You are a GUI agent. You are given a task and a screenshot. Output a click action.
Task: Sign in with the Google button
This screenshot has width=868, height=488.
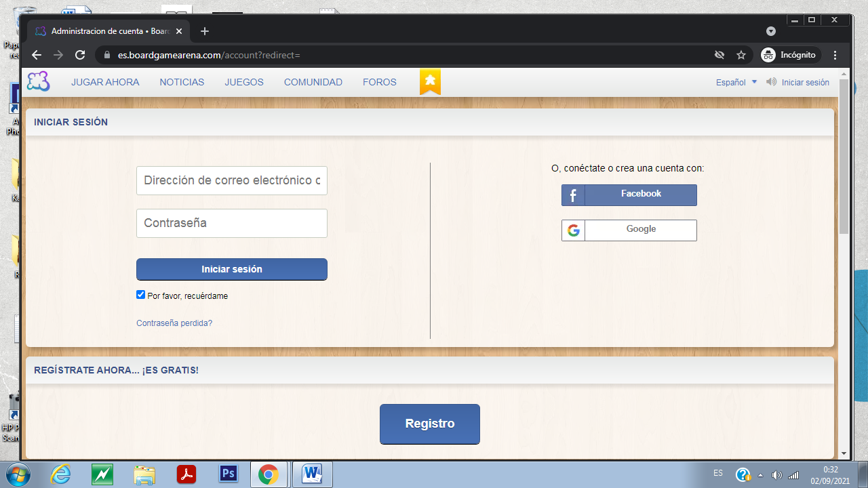tap(629, 230)
